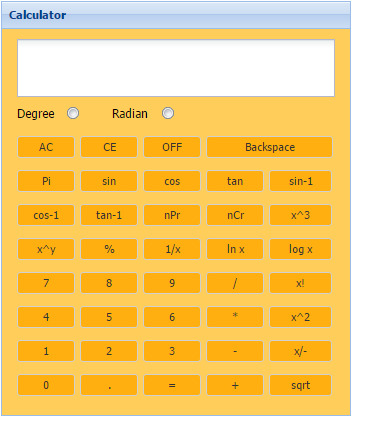Click the number 5 key
The image size is (374, 432).
109,317
